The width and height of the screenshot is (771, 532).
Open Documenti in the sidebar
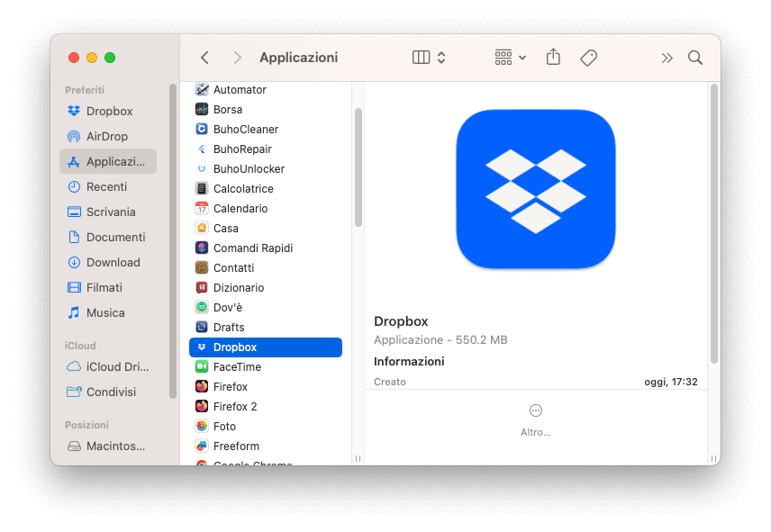pos(108,237)
